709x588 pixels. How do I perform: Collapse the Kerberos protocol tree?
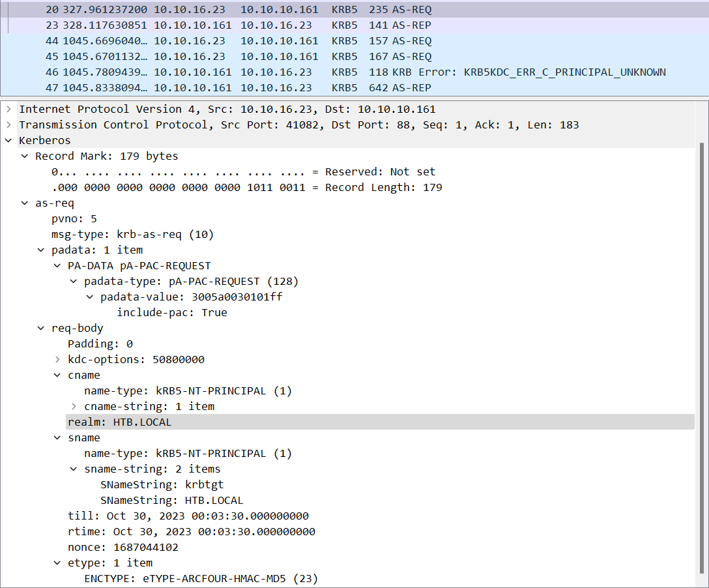[8, 141]
